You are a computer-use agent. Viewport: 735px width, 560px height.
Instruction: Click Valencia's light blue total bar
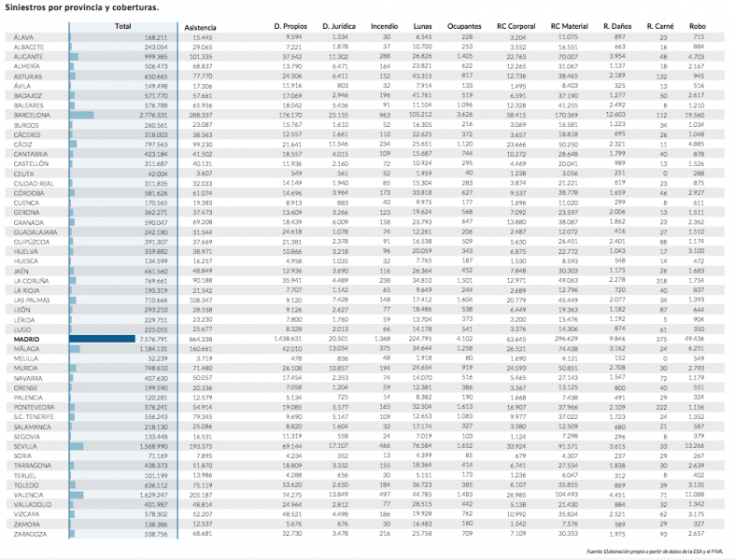77,495
